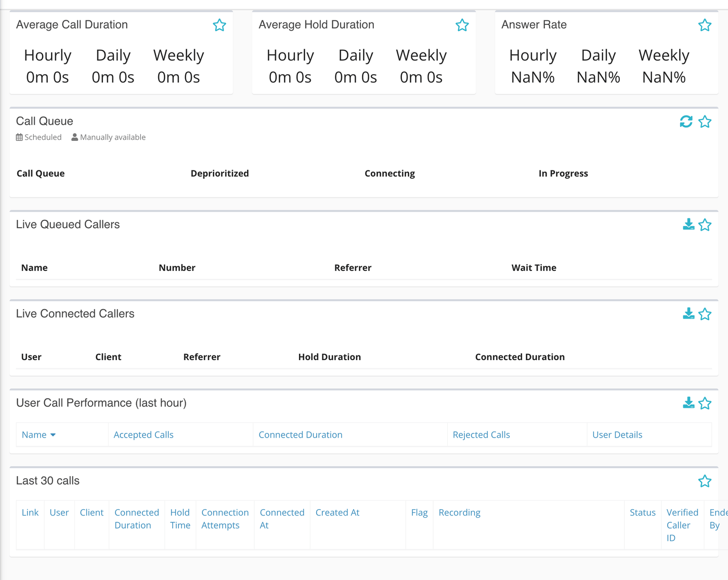Sort by Verified Caller ID column
Screen dimensions: 728x580
pos(682,525)
